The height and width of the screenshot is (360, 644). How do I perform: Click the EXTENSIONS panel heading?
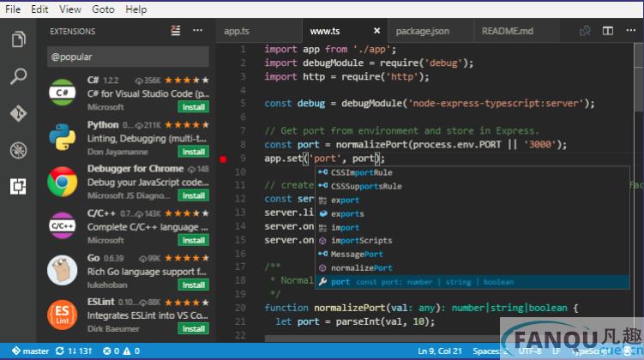(x=73, y=31)
